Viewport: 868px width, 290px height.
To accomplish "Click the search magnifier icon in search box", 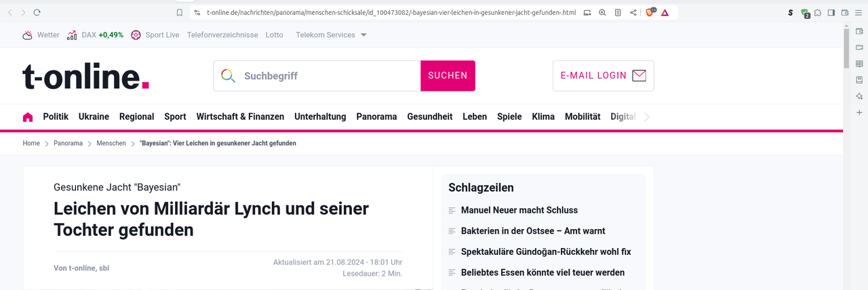I will pos(229,76).
